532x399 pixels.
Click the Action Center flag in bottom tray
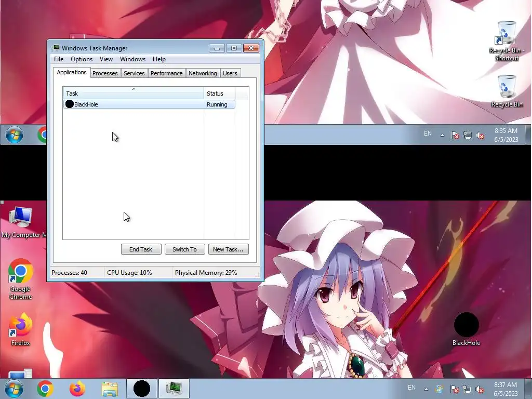pos(455,389)
